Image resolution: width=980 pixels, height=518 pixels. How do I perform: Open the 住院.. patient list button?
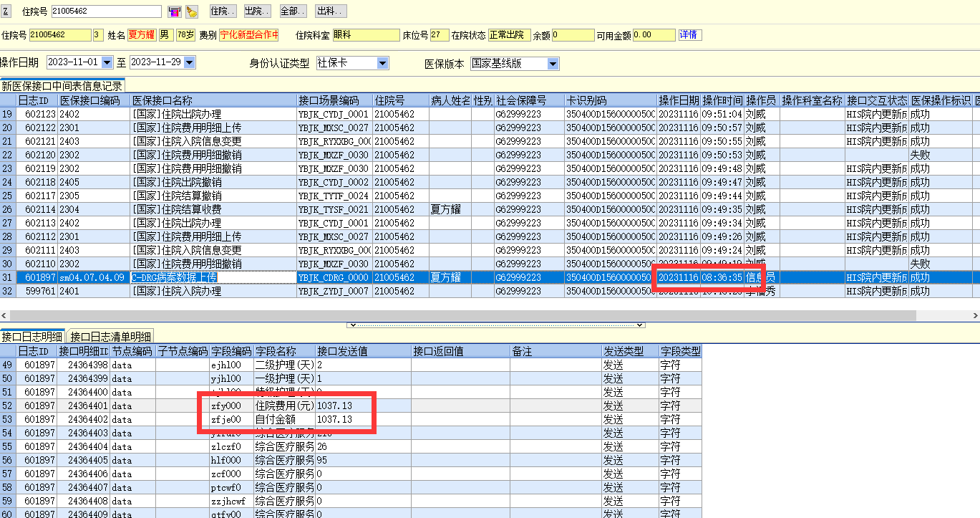coord(223,11)
